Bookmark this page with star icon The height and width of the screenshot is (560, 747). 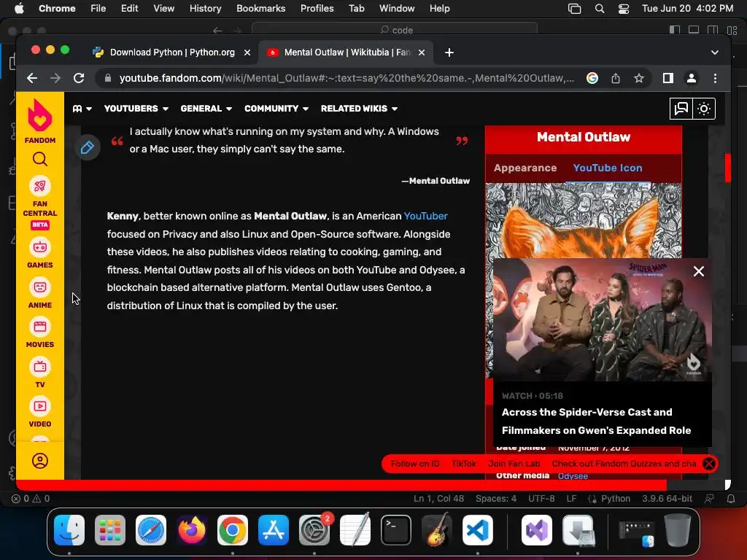tap(639, 78)
